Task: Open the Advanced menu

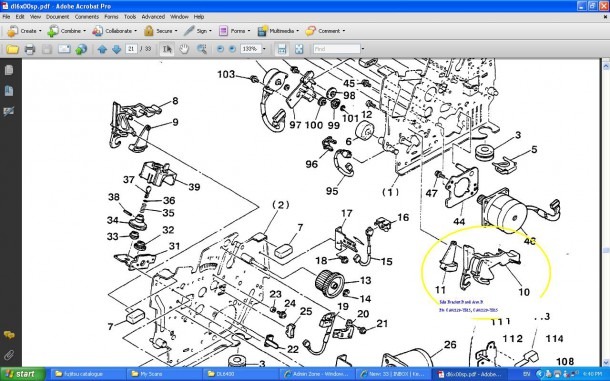Action: tap(153, 17)
